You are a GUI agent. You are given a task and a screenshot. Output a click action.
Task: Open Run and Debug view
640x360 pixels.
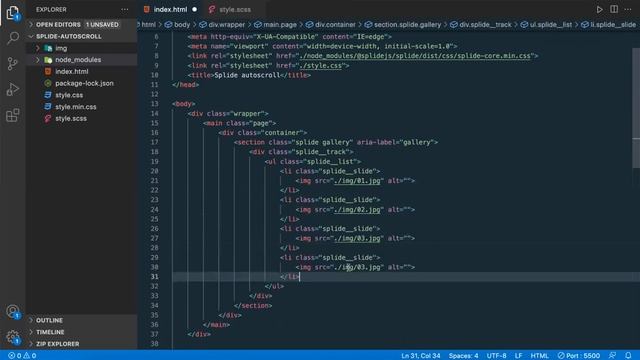13,89
